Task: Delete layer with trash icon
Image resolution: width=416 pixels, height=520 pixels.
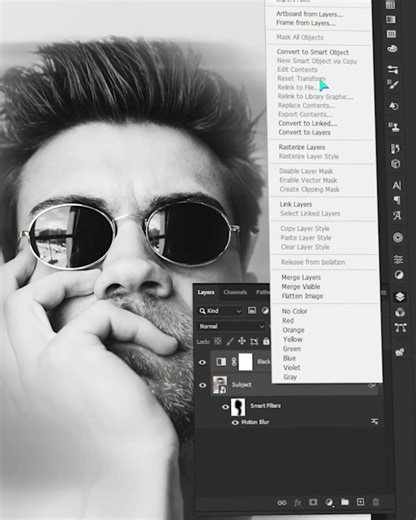Action: pyautogui.click(x=376, y=502)
